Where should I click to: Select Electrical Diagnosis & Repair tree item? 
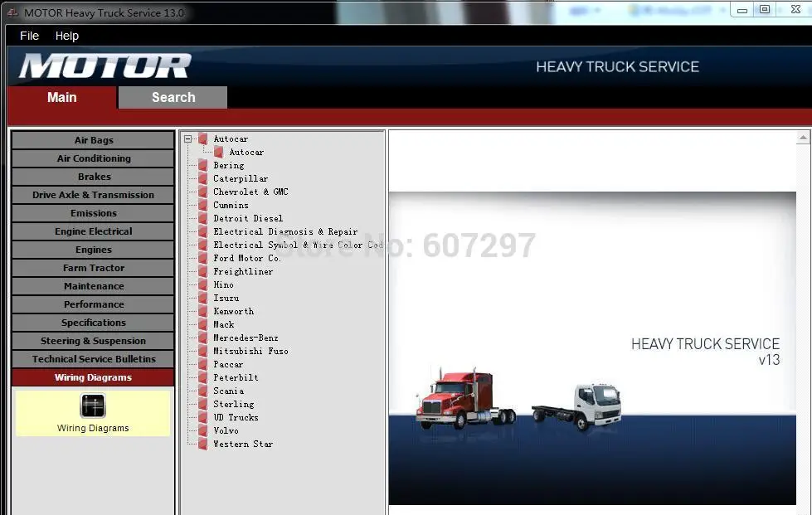[285, 232]
